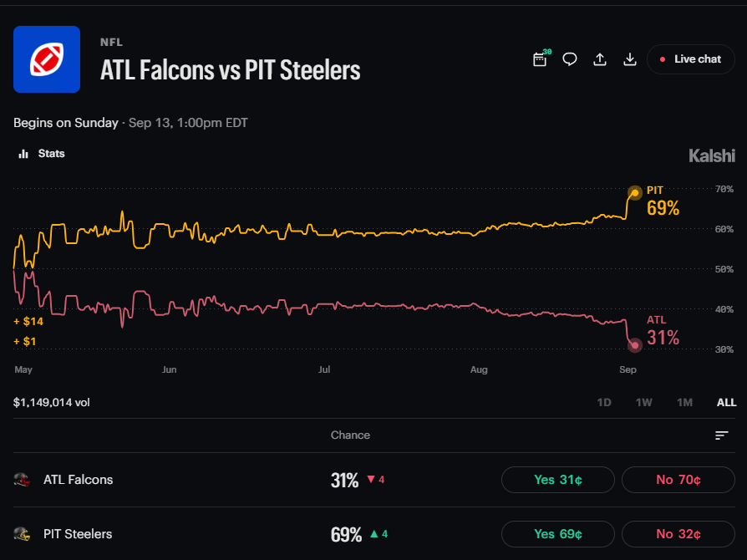747x560 pixels.
Task: Select the 1W time range
Action: tap(643, 402)
